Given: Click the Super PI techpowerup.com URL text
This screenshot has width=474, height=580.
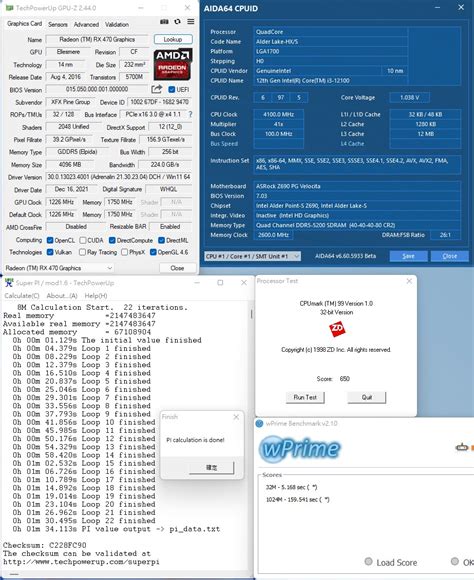Looking at the screenshot, I should coord(81,562).
